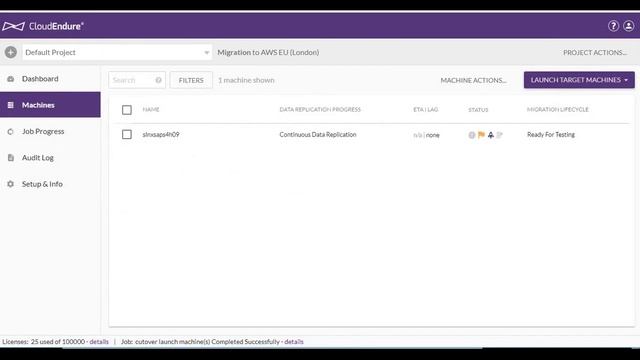Open cutover job details link
Image resolution: width=640 pixels, height=360 pixels.
click(x=294, y=342)
